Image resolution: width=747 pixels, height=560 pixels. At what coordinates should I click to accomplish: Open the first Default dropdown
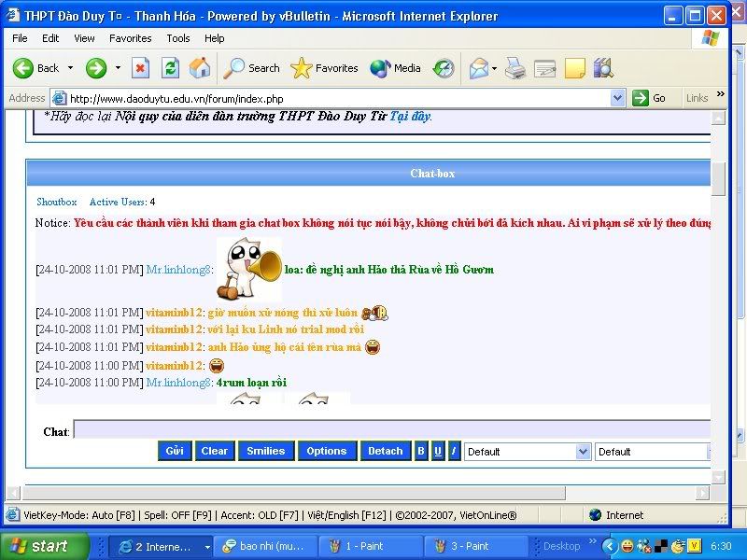point(528,452)
